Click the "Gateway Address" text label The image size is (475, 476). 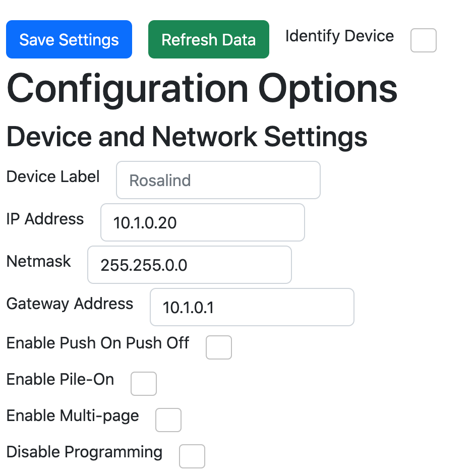click(70, 304)
